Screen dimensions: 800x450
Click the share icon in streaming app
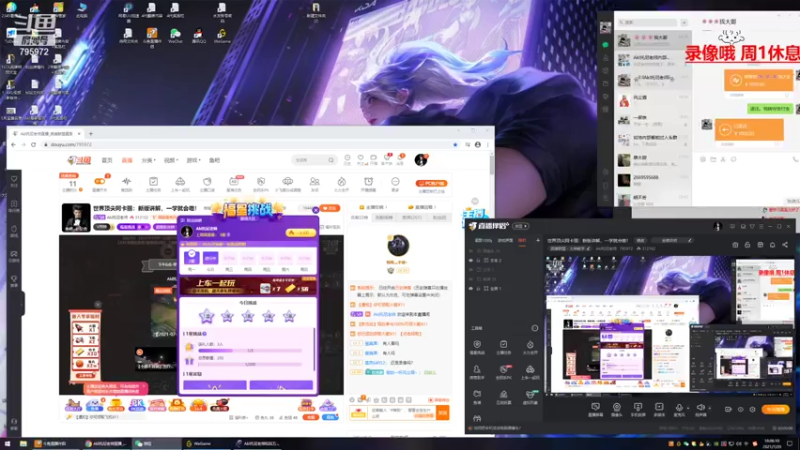click(785, 245)
